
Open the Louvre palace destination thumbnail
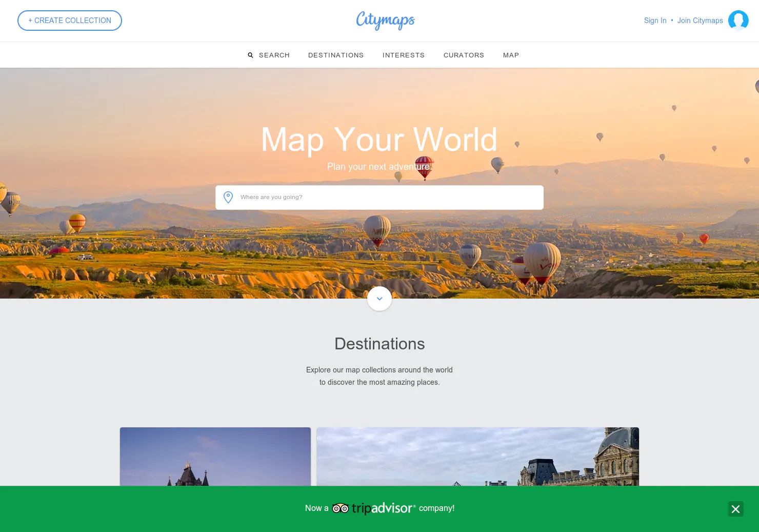[x=478, y=457]
